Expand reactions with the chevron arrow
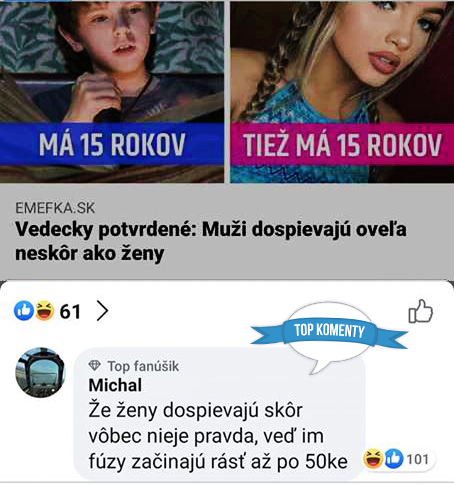 [102, 311]
